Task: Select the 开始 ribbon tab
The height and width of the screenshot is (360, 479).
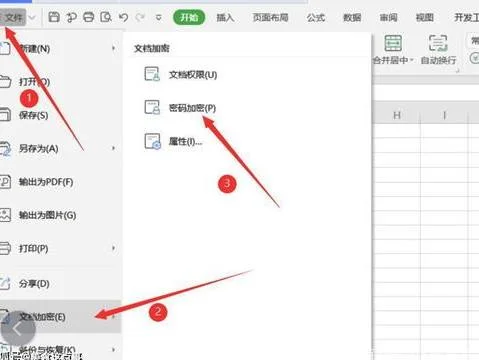Action: click(189, 17)
